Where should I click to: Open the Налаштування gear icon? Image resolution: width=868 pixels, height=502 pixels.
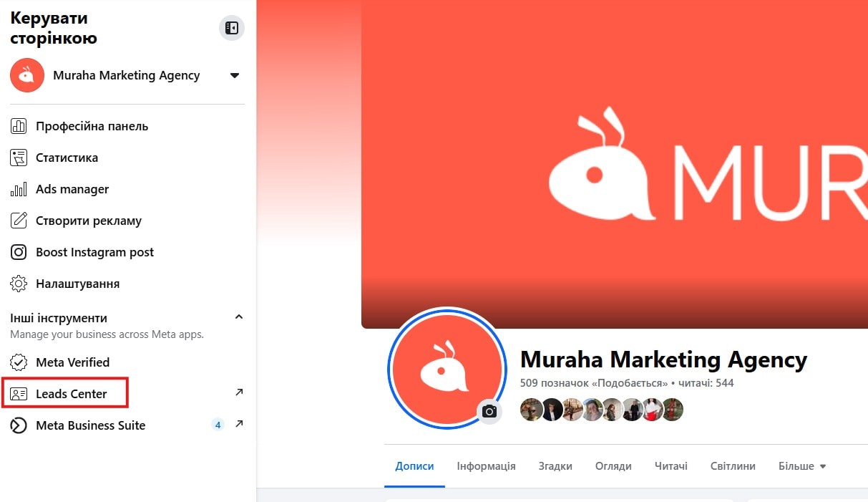(x=19, y=284)
